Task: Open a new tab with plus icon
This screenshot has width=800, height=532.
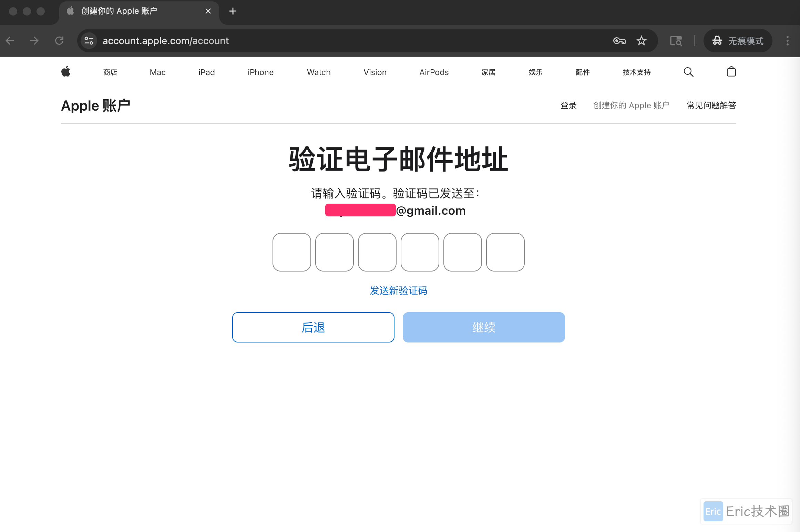Action: [x=233, y=11]
